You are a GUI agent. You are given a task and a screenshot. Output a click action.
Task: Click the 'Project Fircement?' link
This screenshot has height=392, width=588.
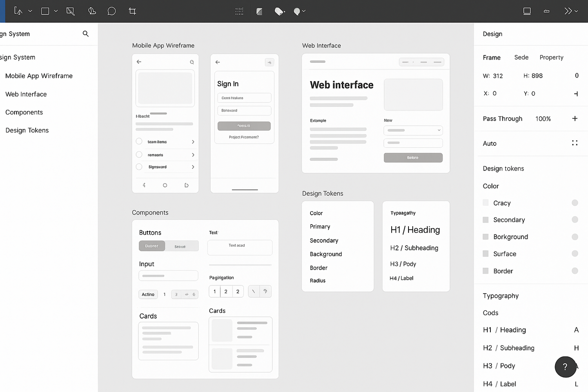(x=244, y=137)
